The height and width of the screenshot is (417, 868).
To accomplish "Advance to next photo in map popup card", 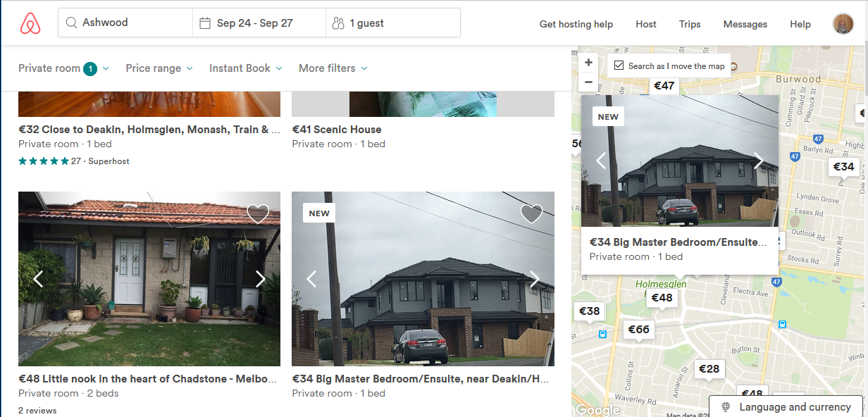I will point(759,161).
